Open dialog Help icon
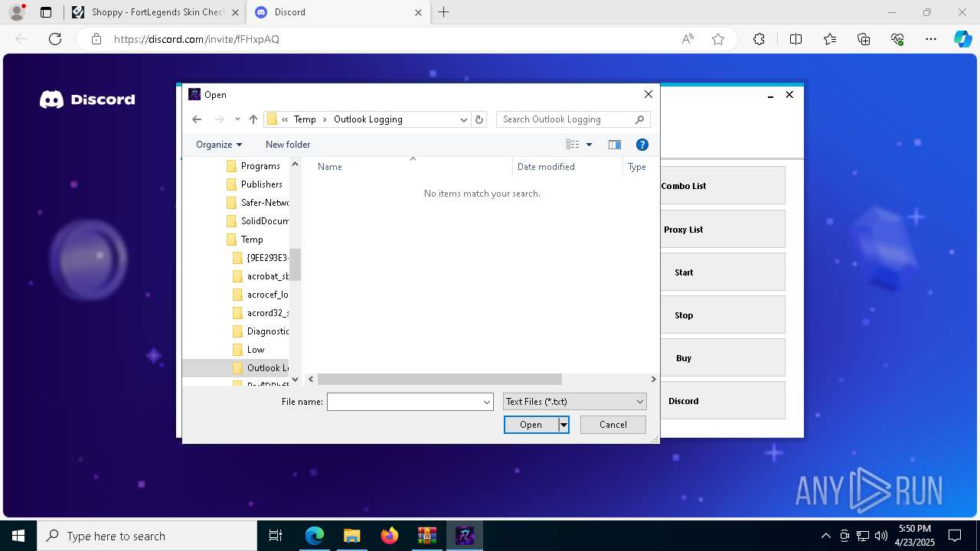 pos(642,145)
